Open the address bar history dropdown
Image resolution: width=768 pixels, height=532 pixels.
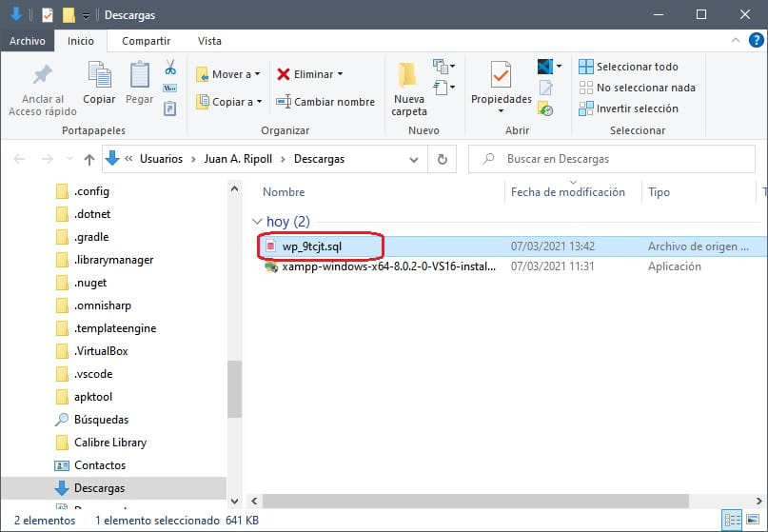pyautogui.click(x=414, y=160)
